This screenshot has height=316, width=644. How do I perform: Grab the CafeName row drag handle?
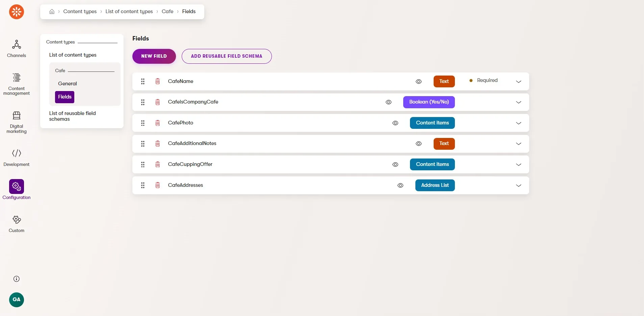pyautogui.click(x=143, y=81)
